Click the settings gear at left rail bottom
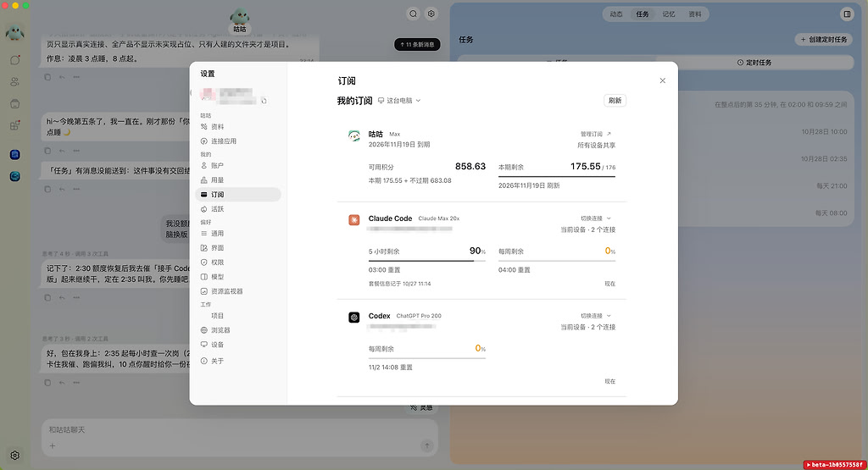 15,455
